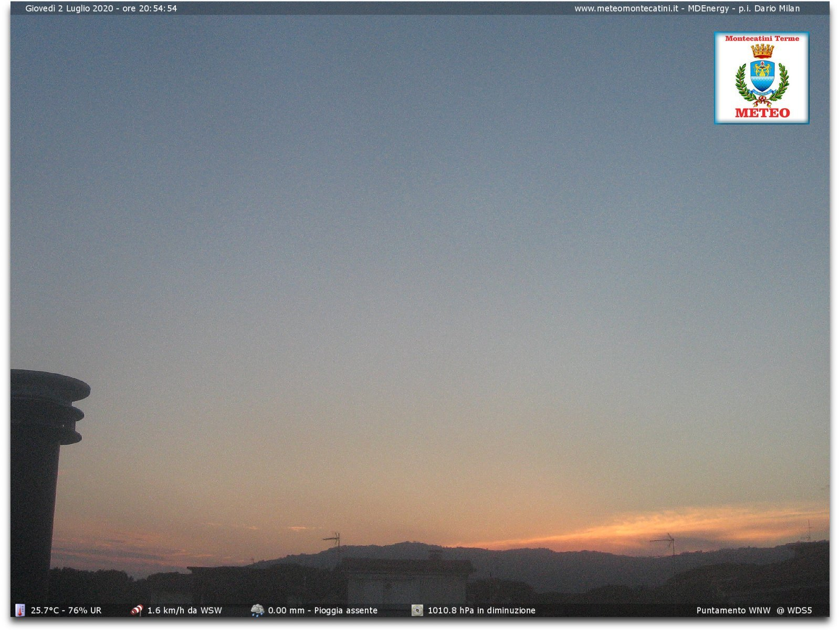Click the 'MDEnergy' text in header

click(708, 8)
